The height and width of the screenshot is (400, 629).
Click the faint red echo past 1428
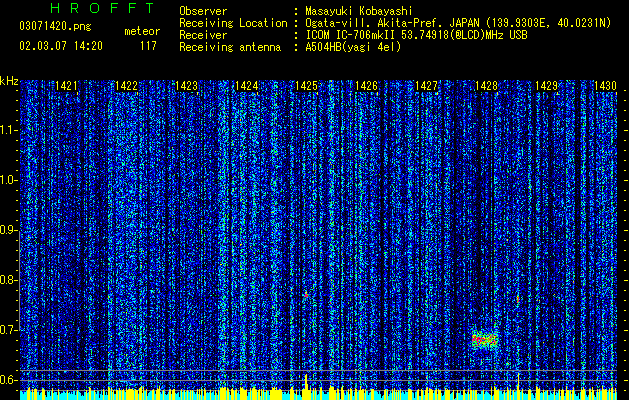click(518, 299)
